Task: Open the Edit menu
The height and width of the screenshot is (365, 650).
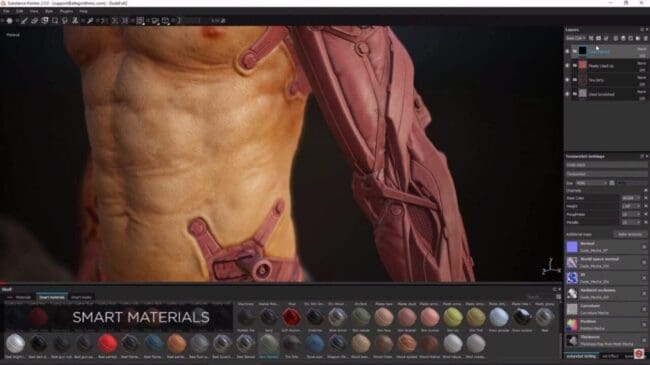Action: [19, 11]
